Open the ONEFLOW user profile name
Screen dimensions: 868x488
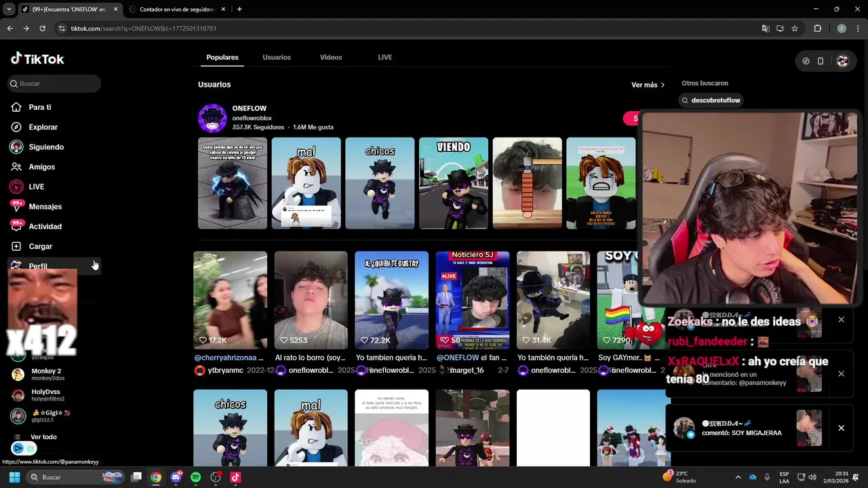point(249,108)
